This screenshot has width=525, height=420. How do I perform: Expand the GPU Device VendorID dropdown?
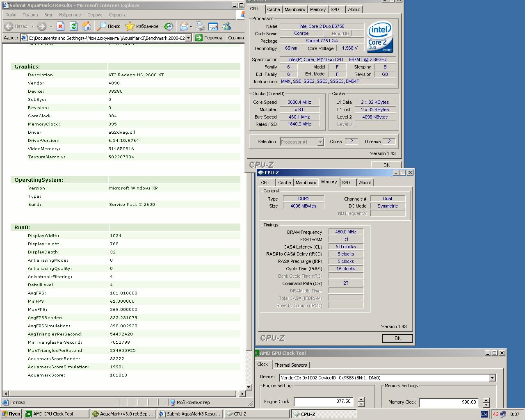[493, 378]
